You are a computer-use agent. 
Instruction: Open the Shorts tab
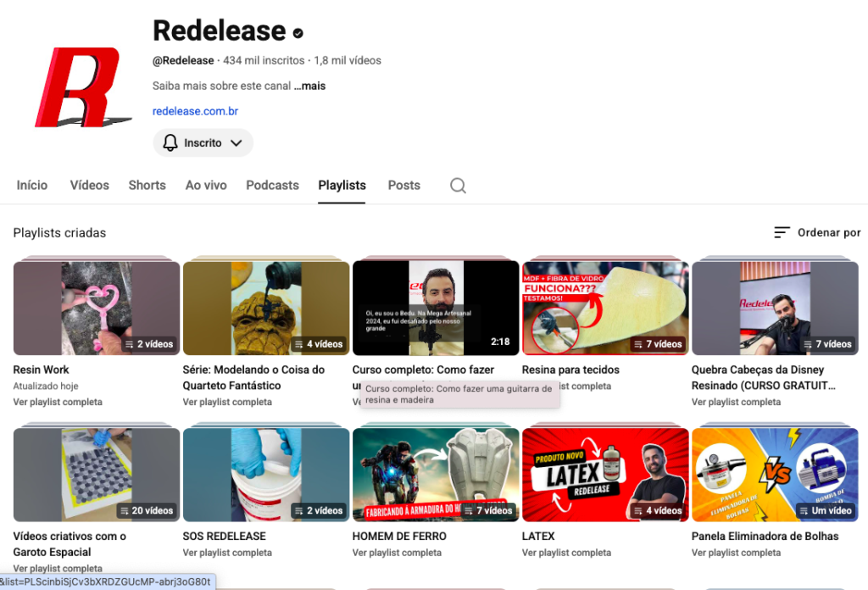pyautogui.click(x=147, y=185)
